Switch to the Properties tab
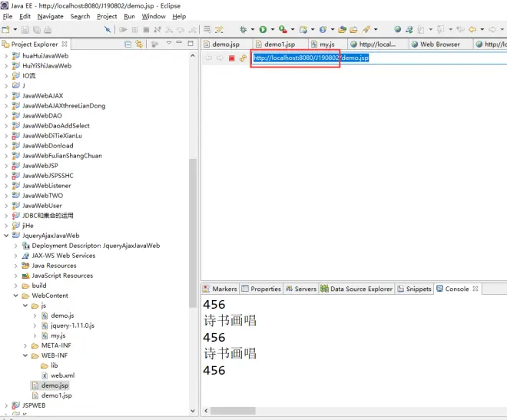Screen dimensions: 507x420 coord(261,289)
